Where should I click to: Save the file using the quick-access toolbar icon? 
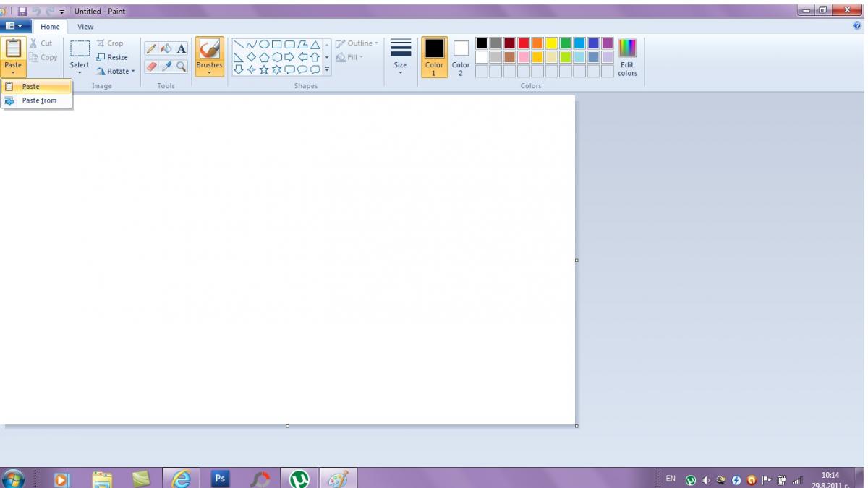tap(22, 12)
